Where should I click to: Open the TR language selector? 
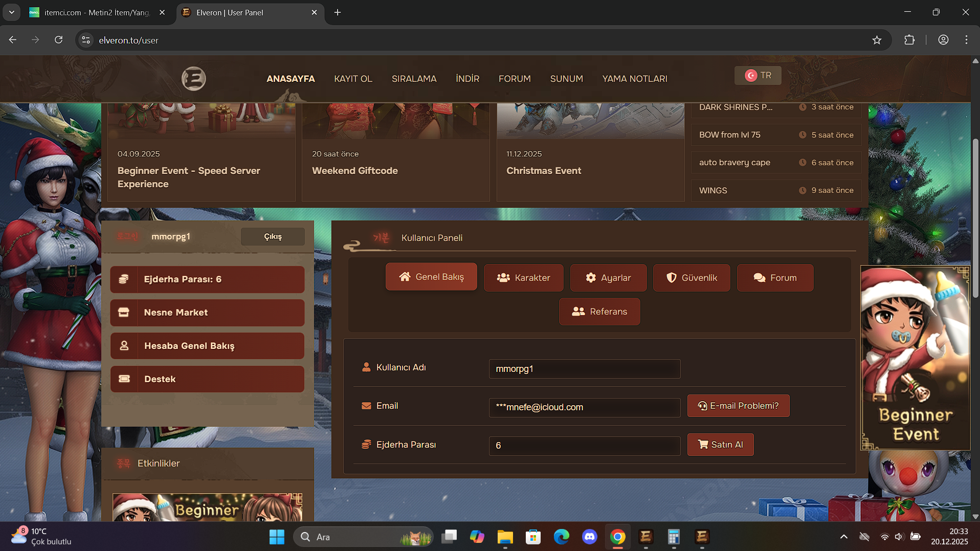pos(758,75)
